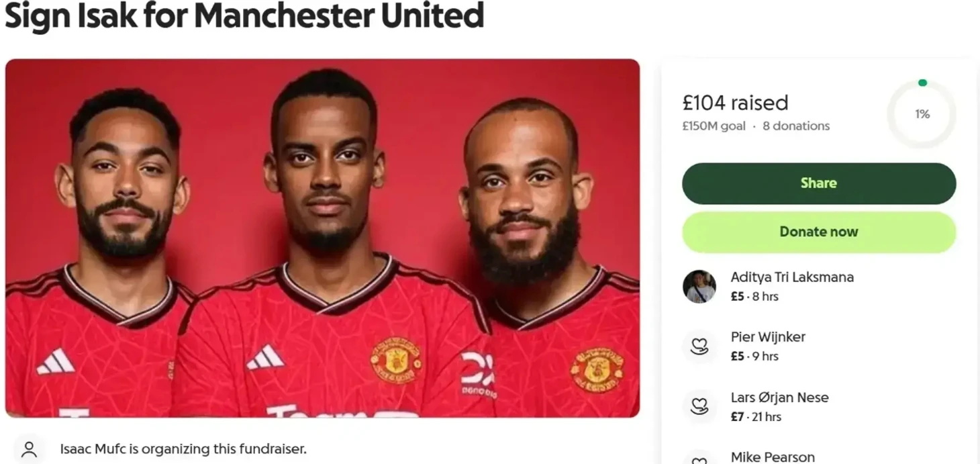980x464 pixels.
Task: Click the organizer person icon
Action: (29, 449)
